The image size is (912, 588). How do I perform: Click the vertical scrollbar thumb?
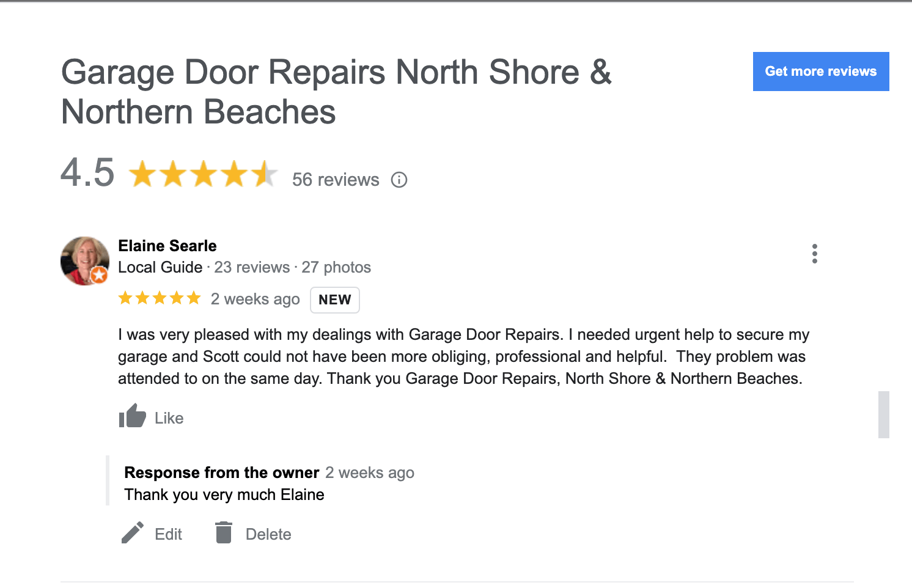pyautogui.click(x=883, y=414)
